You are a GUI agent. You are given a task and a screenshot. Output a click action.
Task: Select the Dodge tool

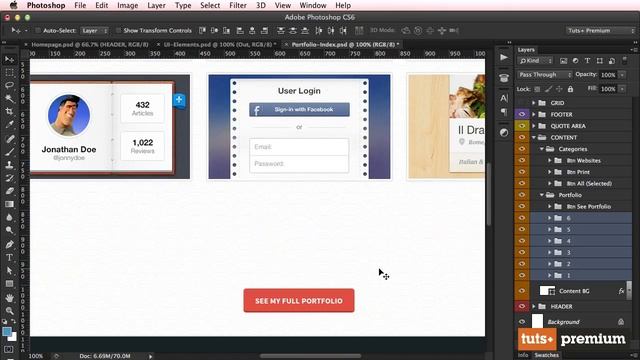point(9,230)
